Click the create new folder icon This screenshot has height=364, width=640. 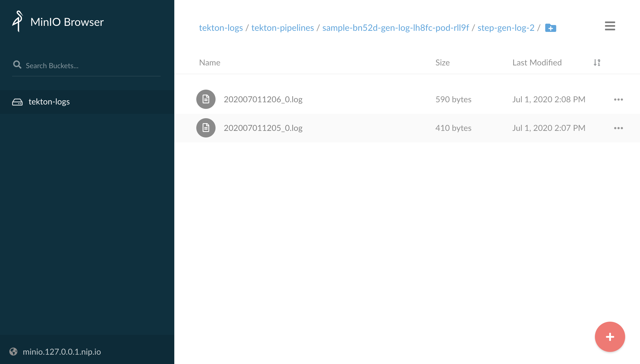click(x=551, y=28)
